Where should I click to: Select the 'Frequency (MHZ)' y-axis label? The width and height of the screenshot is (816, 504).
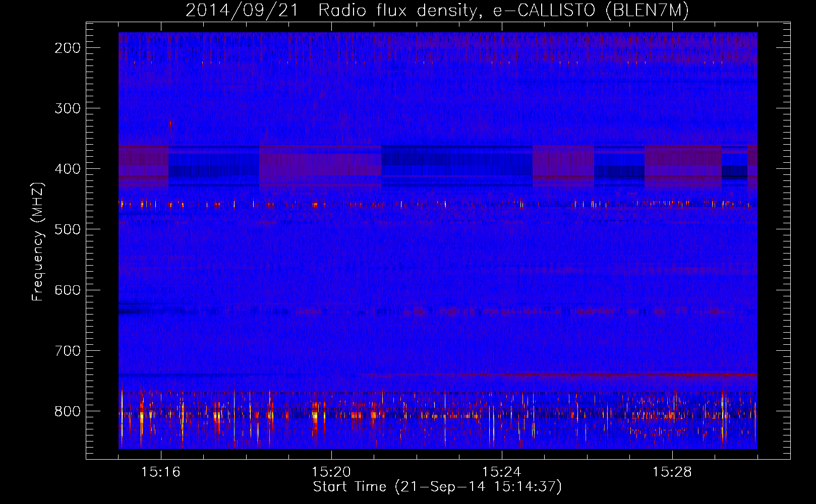[38, 241]
